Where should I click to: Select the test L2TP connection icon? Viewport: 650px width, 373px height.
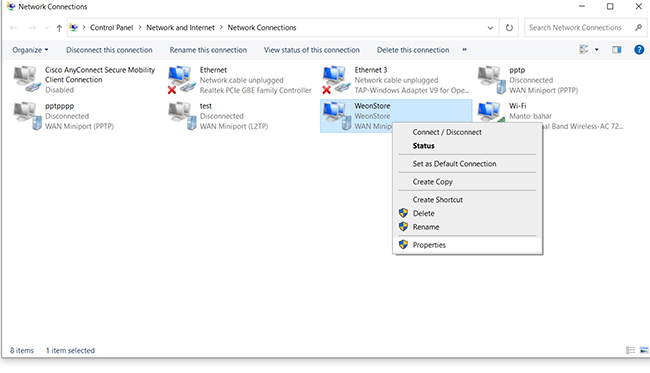(x=182, y=116)
